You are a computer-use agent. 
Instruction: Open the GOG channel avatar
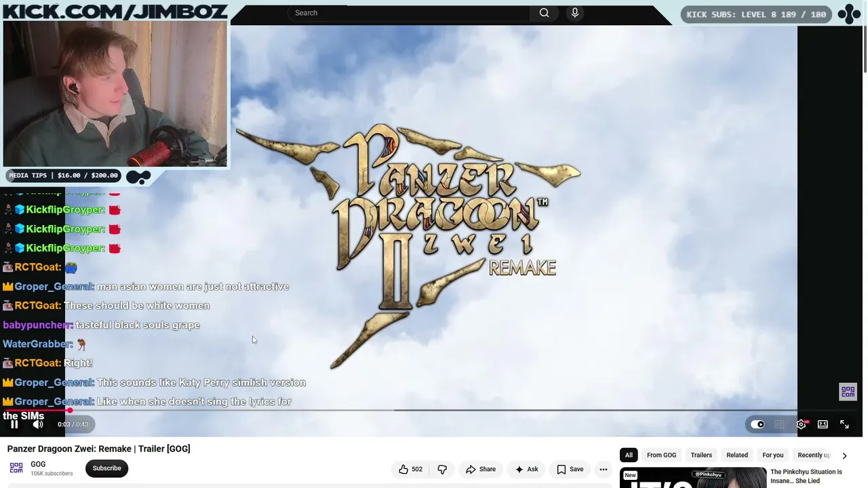click(x=16, y=468)
